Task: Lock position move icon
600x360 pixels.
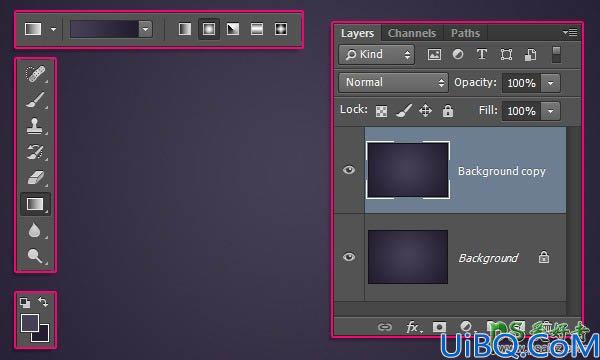Action: [425, 111]
